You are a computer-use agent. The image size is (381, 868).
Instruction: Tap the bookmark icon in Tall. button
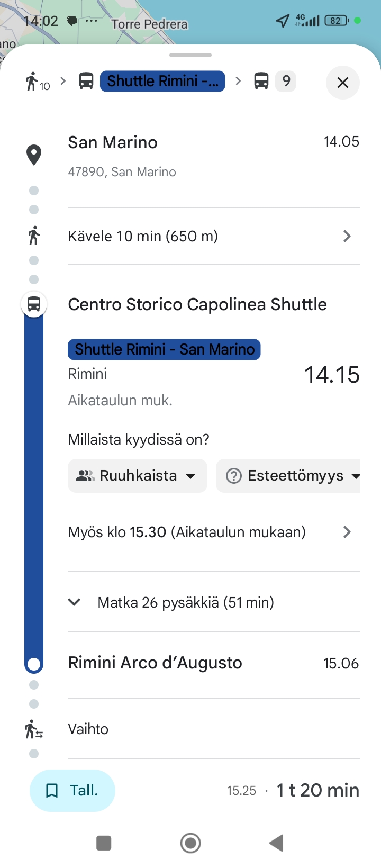pos(52,791)
